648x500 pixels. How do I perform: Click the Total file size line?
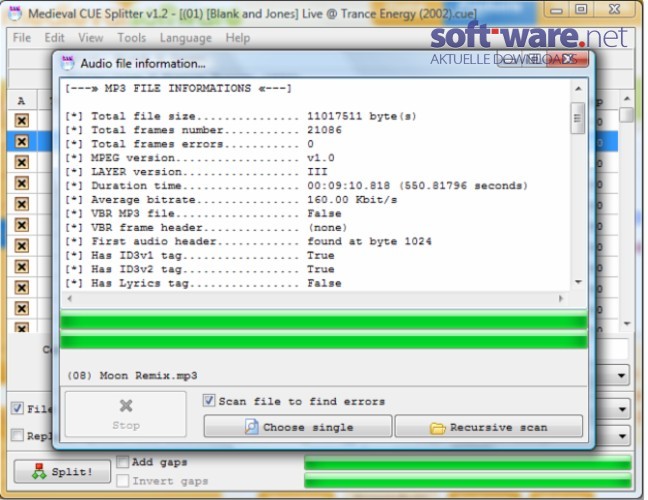coord(241,116)
